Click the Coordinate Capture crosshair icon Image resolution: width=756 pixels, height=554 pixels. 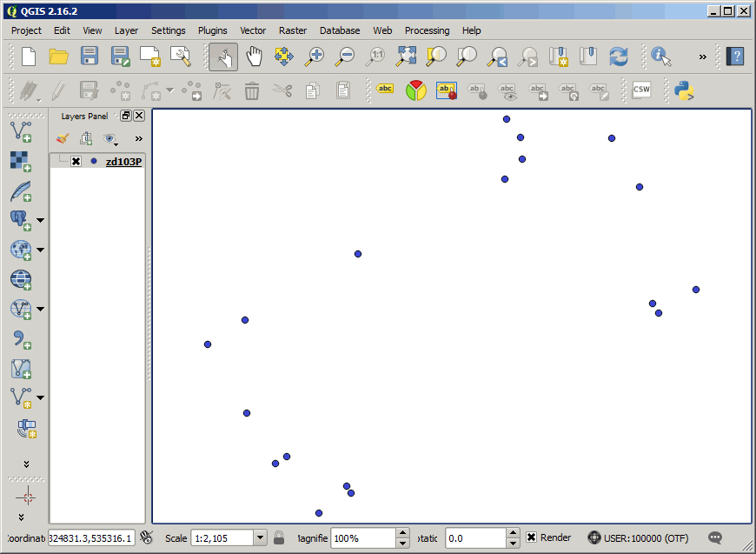(27, 497)
